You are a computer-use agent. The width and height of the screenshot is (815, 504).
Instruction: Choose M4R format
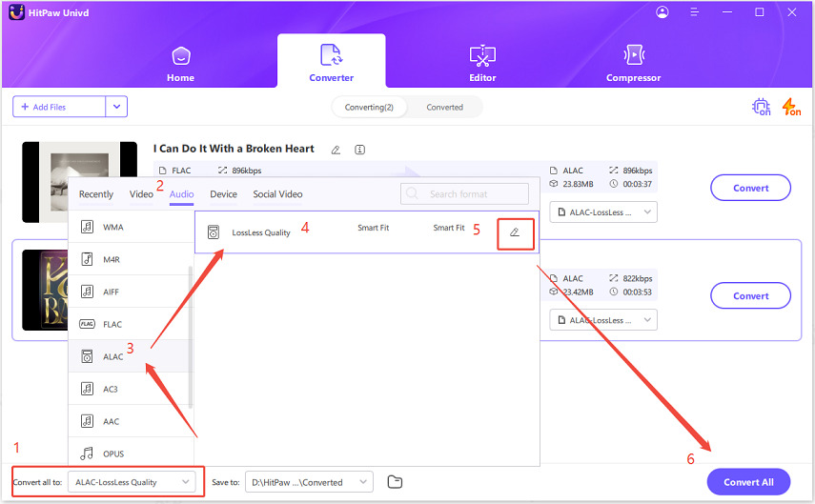pyautogui.click(x=131, y=259)
